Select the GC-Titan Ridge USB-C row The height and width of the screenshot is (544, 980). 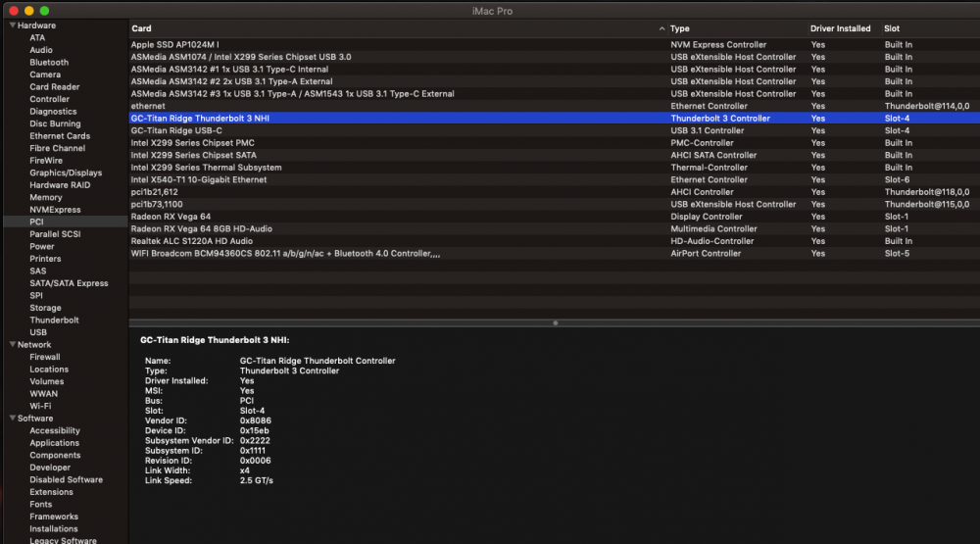(555, 130)
